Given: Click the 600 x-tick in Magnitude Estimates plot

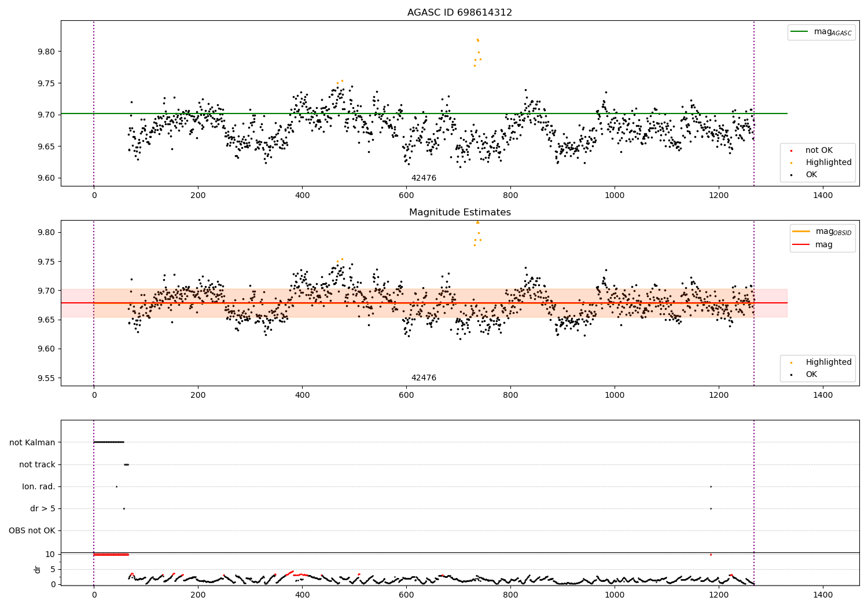Looking at the screenshot, I should point(406,395).
